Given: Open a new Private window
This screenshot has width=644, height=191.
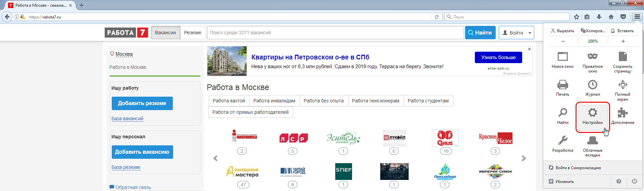Looking at the screenshot, I should pyautogui.click(x=592, y=61).
